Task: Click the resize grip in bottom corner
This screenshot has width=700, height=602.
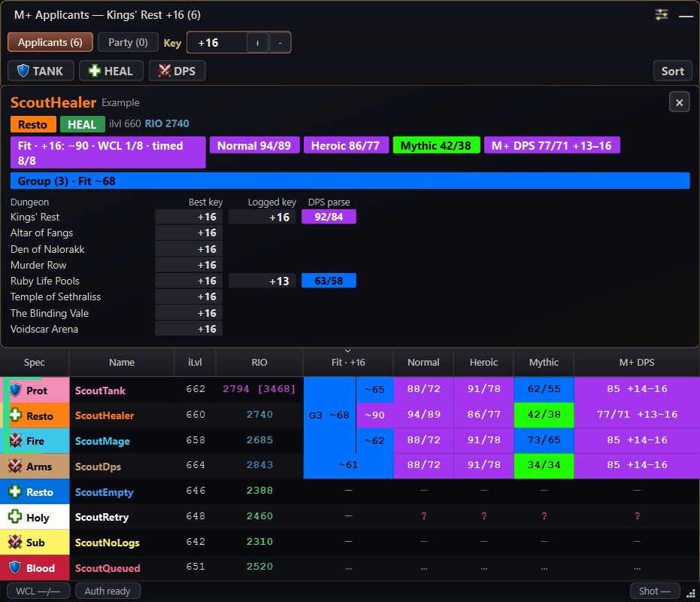Action: coord(691,594)
